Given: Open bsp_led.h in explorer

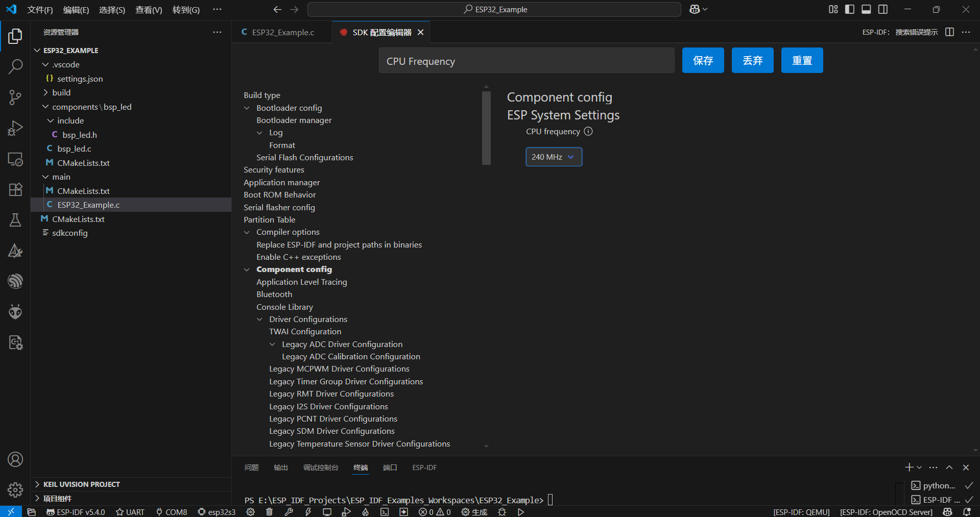Looking at the screenshot, I should [80, 135].
